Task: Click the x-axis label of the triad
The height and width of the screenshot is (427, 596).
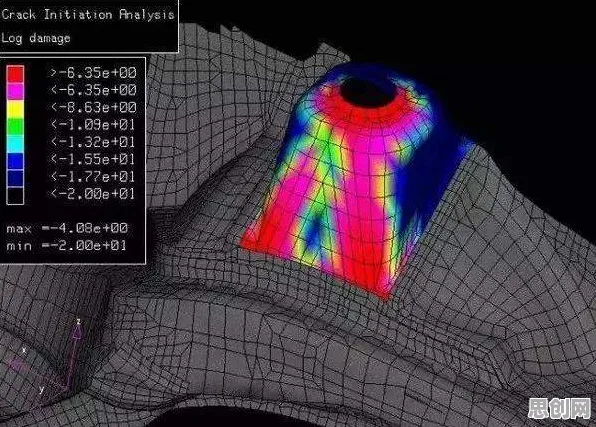Action: coord(24,350)
